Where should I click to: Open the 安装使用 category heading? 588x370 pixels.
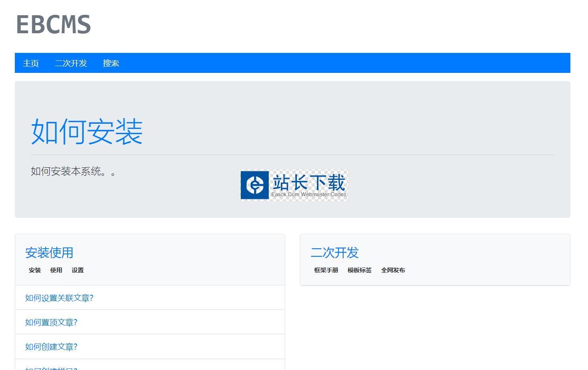[49, 253]
